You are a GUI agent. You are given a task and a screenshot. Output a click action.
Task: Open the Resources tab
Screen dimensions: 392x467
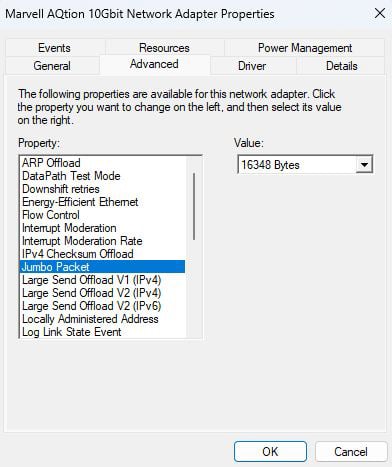164,48
